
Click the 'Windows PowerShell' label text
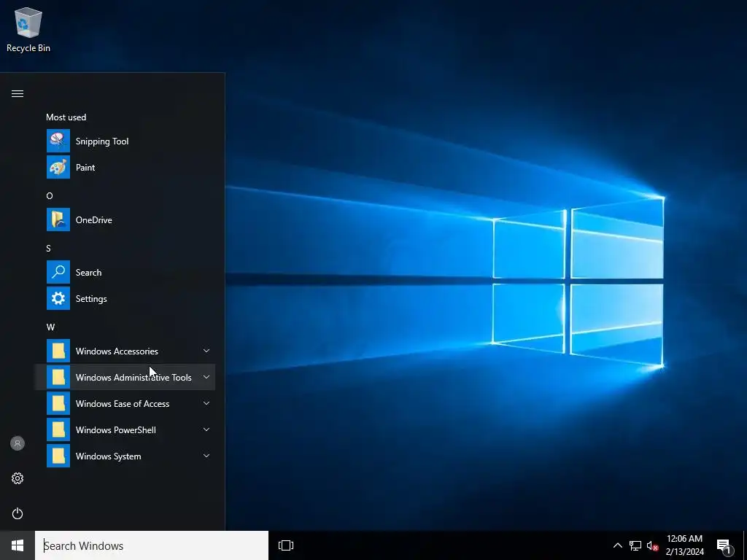116,430
